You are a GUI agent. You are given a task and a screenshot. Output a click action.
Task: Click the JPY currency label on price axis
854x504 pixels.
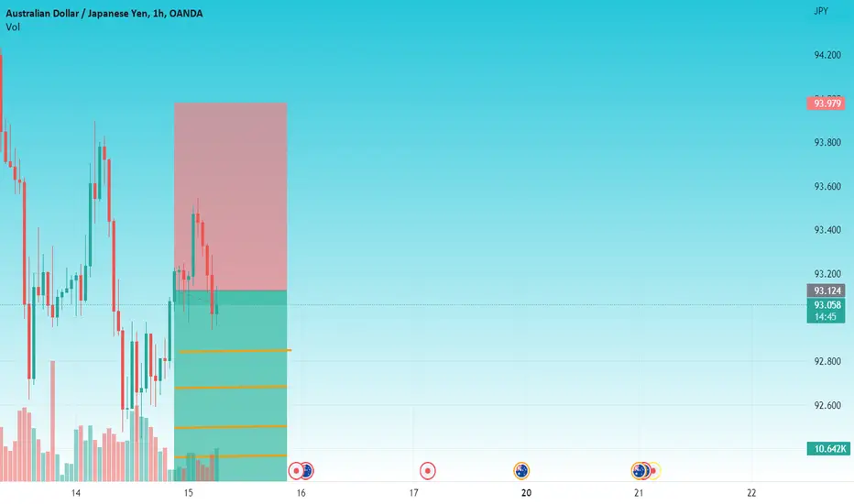point(821,11)
